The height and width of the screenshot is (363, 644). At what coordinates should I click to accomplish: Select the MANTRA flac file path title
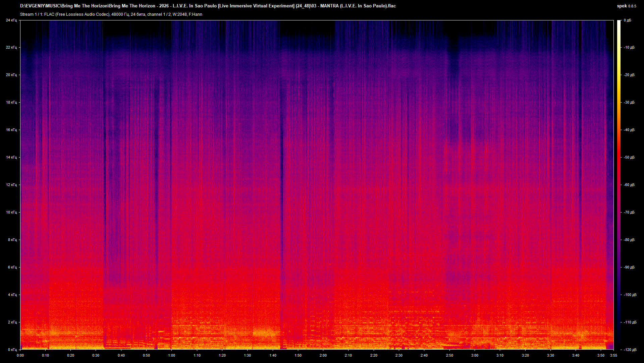[208, 6]
